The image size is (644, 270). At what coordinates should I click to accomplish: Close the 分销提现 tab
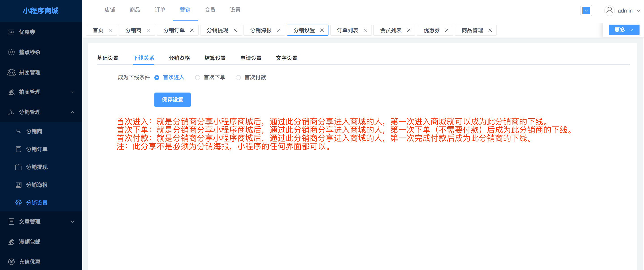(x=235, y=30)
